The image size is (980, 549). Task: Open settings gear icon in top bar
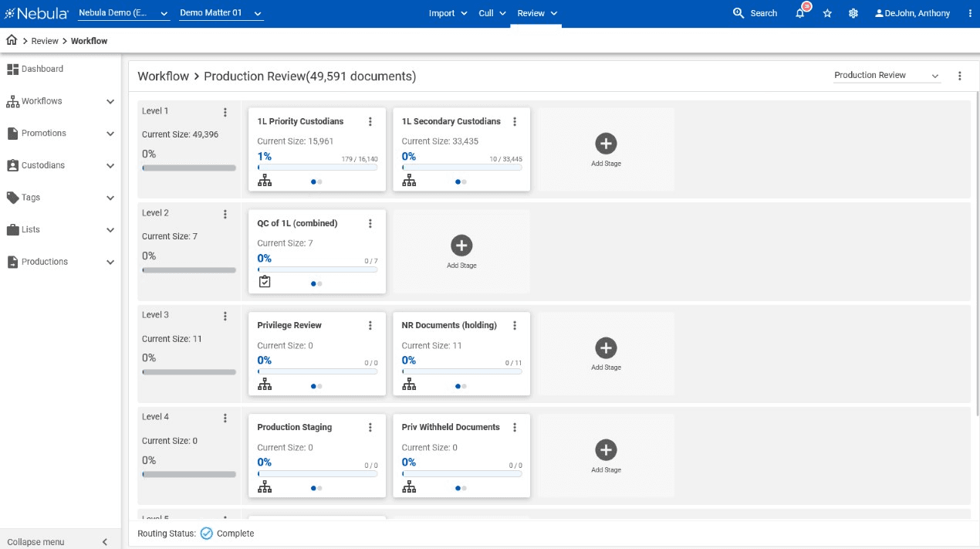[853, 13]
